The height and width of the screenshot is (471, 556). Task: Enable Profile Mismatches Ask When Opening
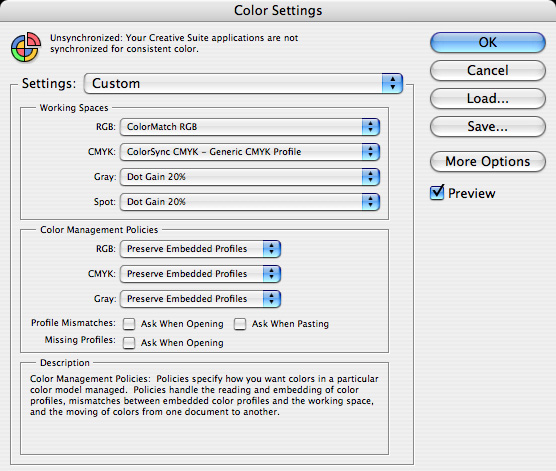click(129, 324)
